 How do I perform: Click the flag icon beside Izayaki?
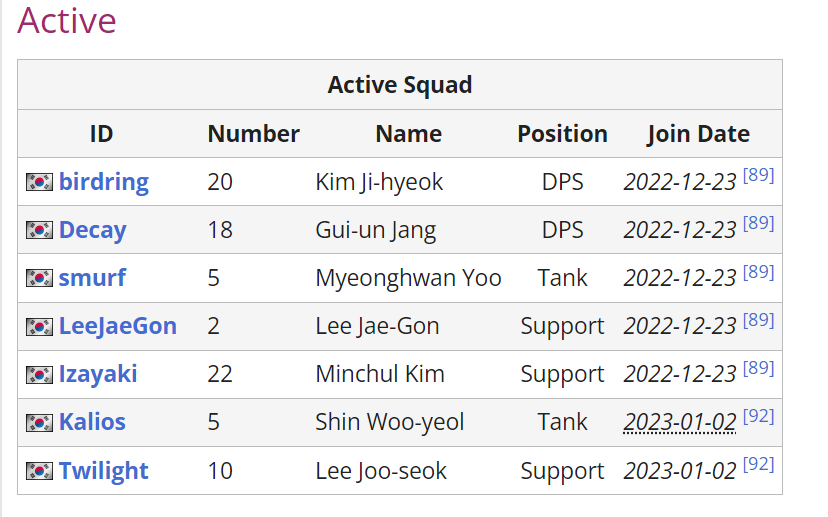(39, 375)
